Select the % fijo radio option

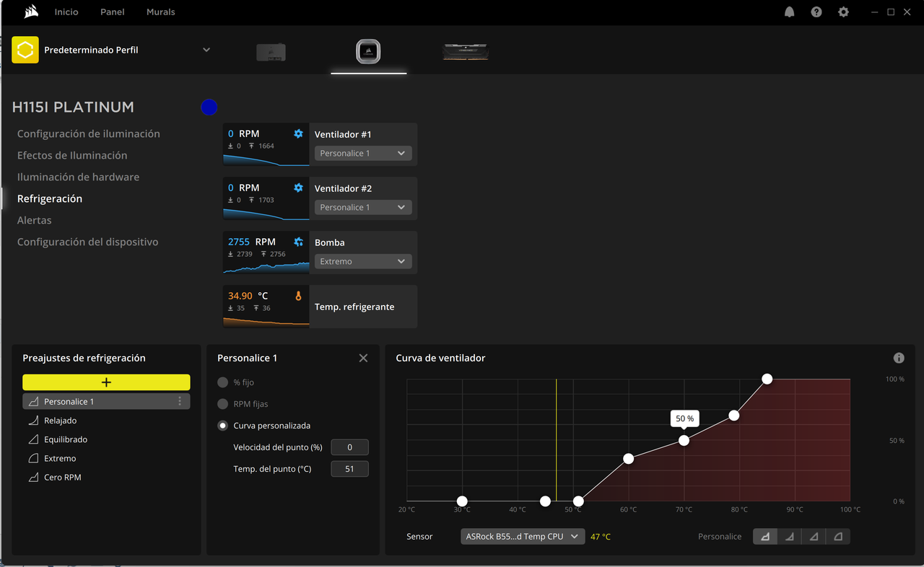coord(223,382)
